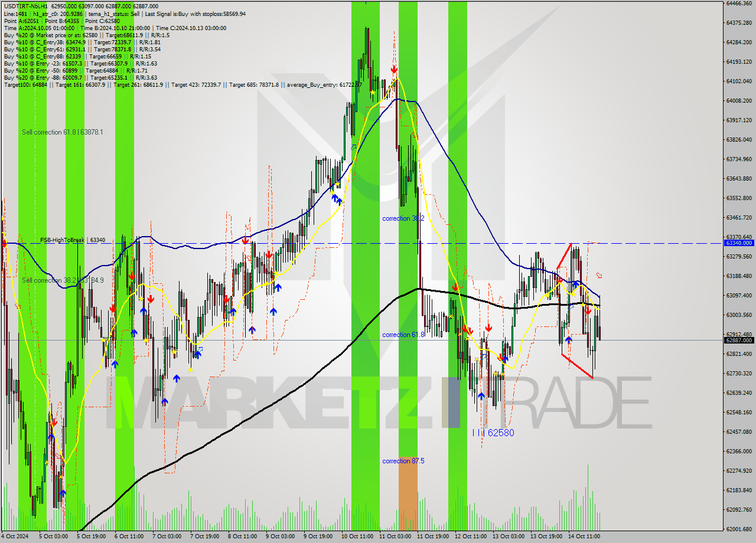
Task: Select the 'Time A:2024.10.05 01:00:00' line
Action: pos(115,28)
